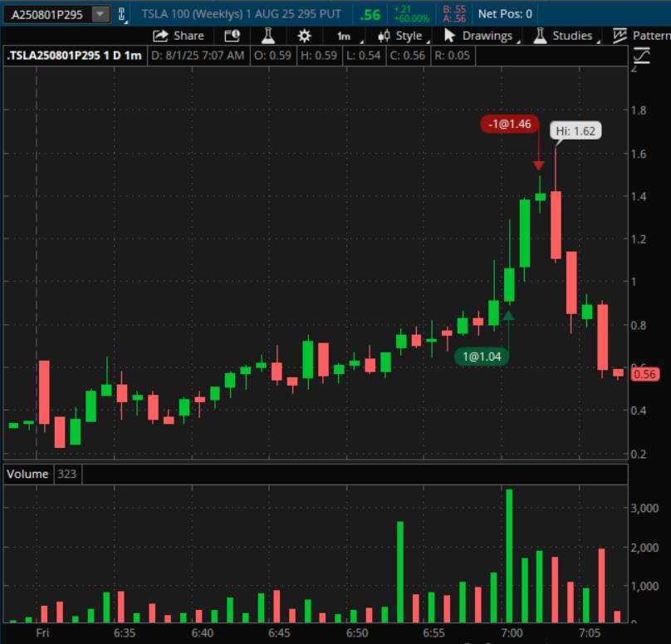Screen dimensions: 671x644
Task: Click the current price tag 0.56
Action: click(x=645, y=374)
